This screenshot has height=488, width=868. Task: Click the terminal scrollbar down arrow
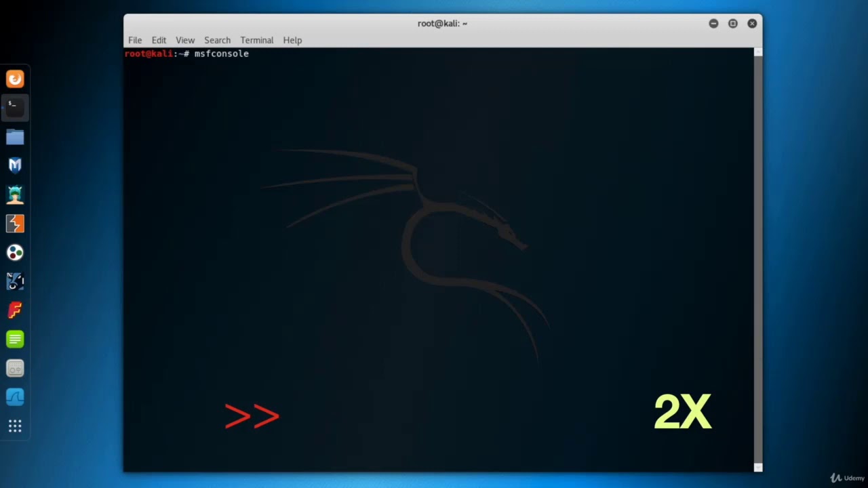(758, 467)
